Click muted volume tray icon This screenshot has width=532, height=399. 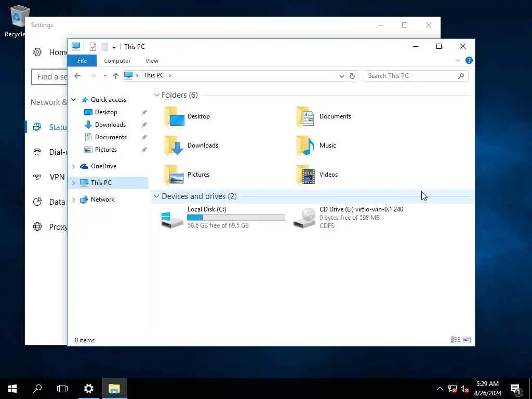click(x=464, y=389)
